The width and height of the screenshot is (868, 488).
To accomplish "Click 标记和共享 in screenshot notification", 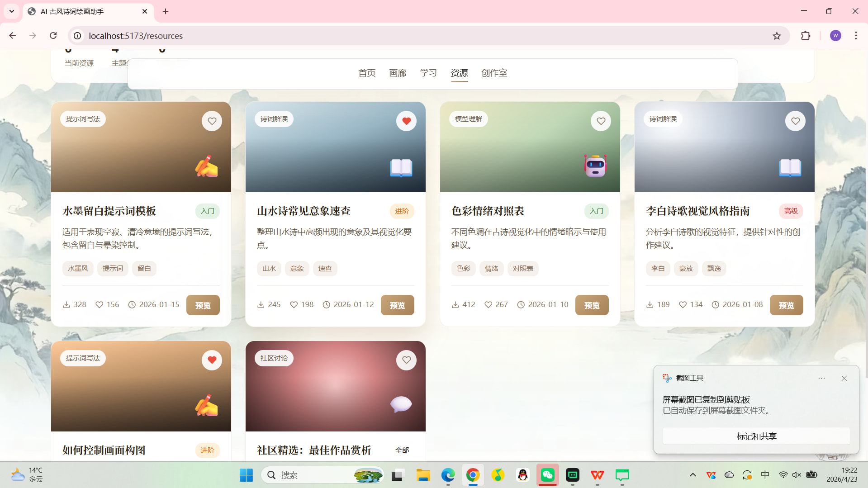I will click(756, 436).
